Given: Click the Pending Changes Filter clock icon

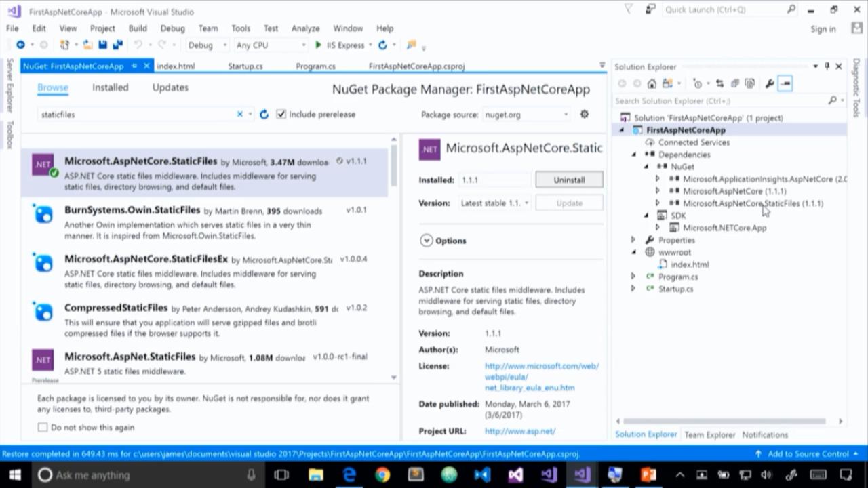Looking at the screenshot, I should click(697, 83).
